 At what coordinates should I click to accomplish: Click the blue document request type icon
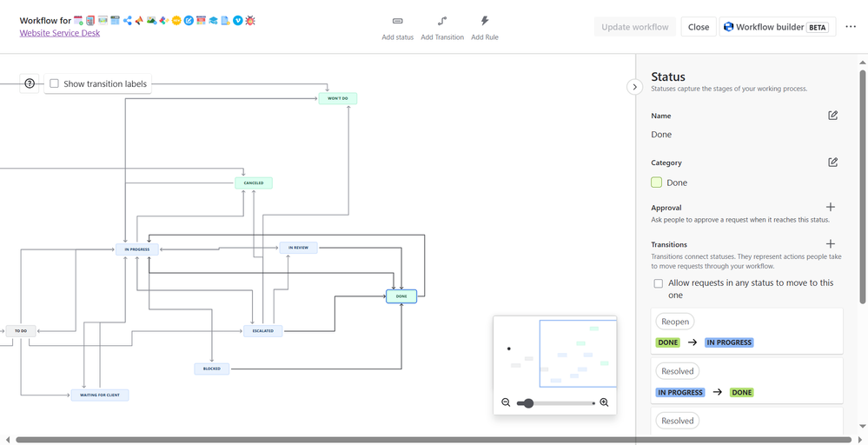point(225,21)
